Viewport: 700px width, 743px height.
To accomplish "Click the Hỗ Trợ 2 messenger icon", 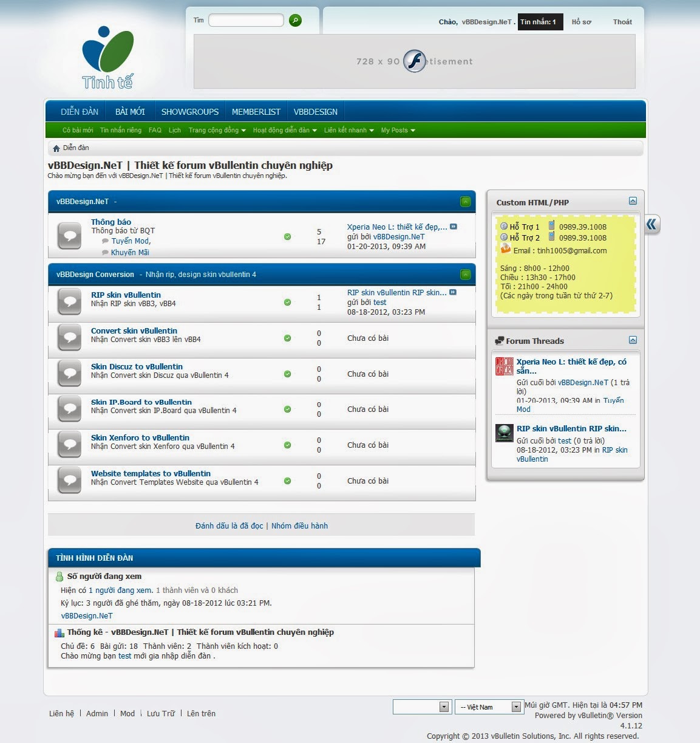I will (x=504, y=238).
